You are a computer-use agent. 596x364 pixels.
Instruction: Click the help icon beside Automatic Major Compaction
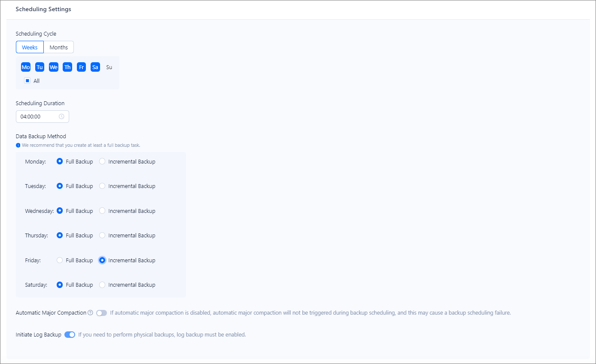90,313
